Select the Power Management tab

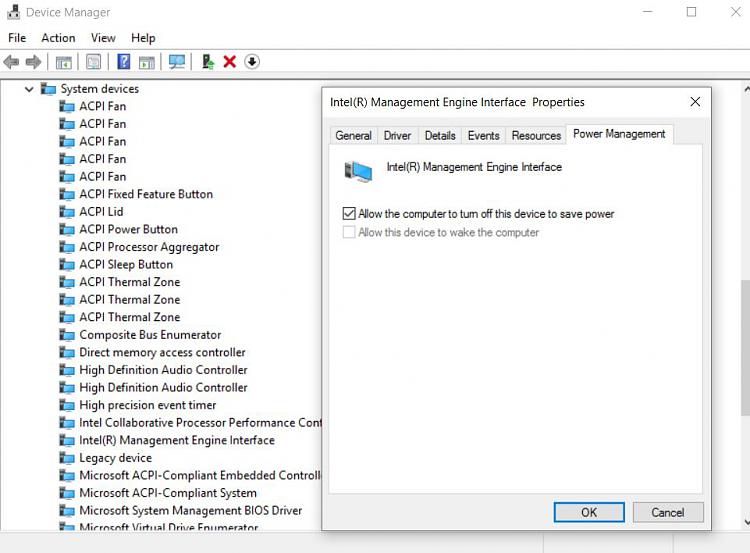pos(619,134)
